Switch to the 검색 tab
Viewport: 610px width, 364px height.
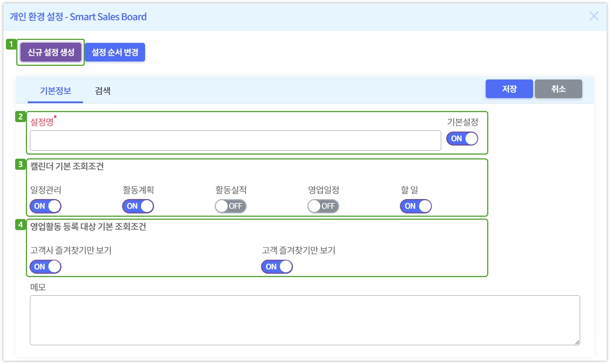(x=103, y=91)
